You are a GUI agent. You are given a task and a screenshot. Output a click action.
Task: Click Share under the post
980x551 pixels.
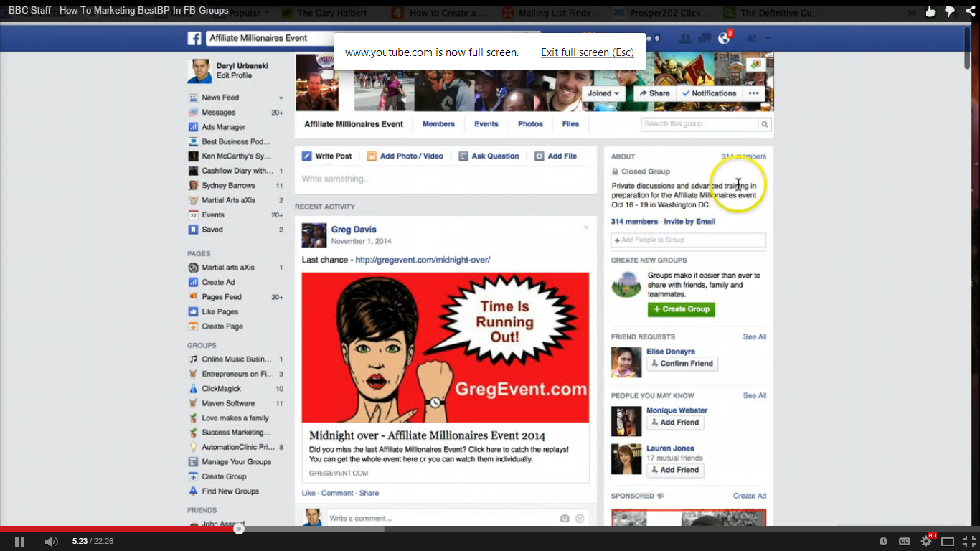point(369,493)
